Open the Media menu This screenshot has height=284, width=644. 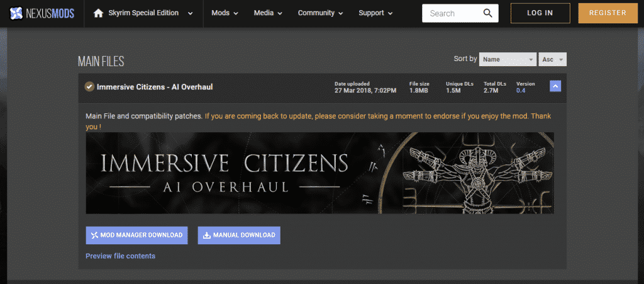tap(268, 13)
